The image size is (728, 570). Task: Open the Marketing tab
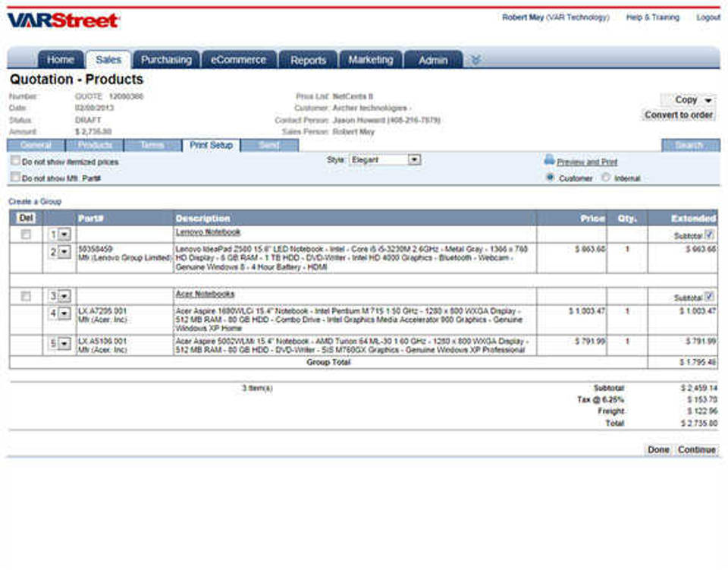(371, 60)
